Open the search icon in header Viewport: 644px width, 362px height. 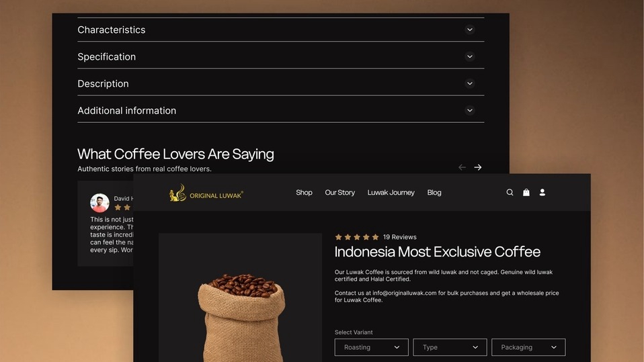(x=510, y=192)
